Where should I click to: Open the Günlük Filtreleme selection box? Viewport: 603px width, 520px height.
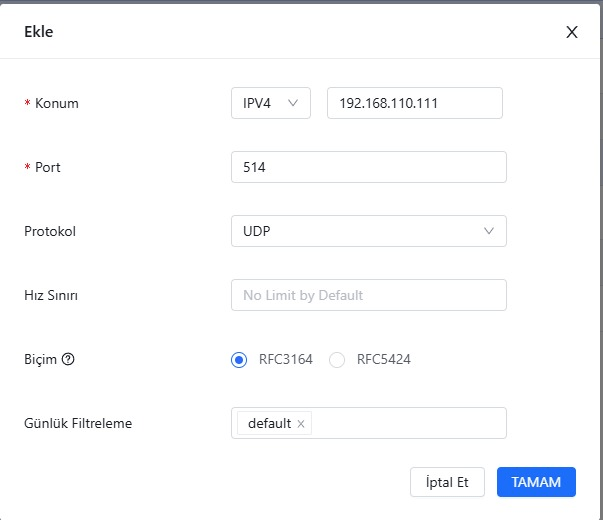pos(408,423)
